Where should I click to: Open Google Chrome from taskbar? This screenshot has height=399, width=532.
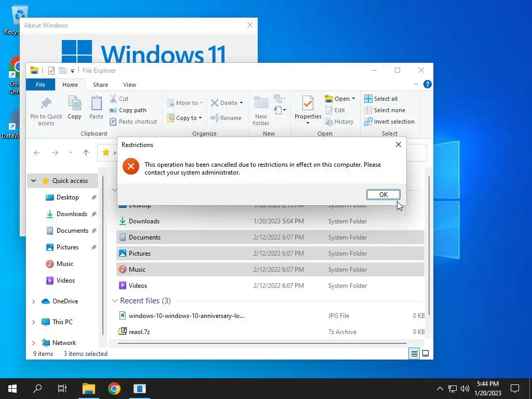click(114, 389)
